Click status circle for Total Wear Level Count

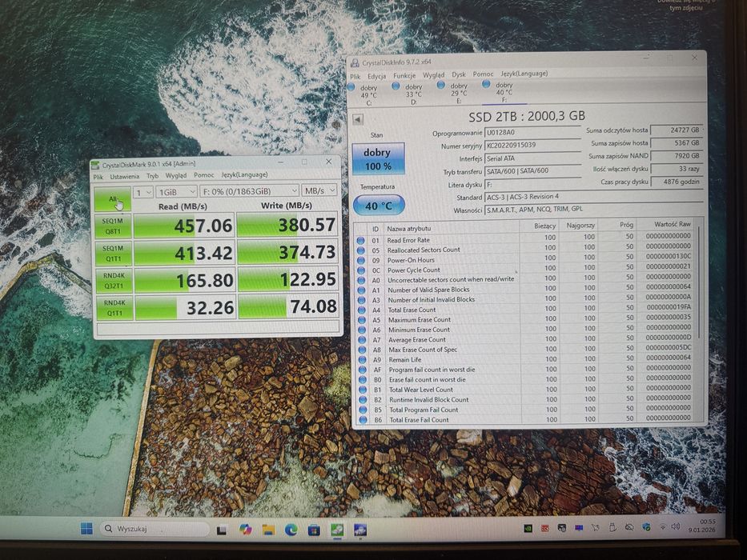363,390
